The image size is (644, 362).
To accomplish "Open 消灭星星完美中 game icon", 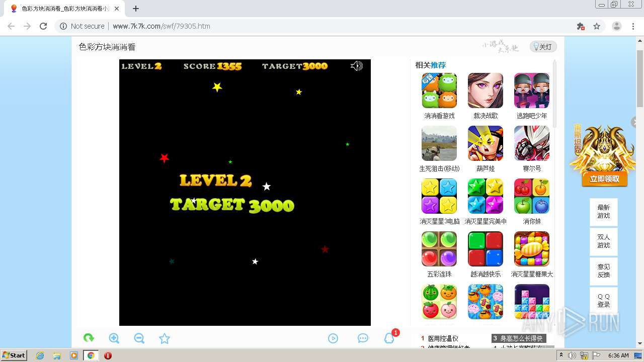I will pyautogui.click(x=486, y=196).
